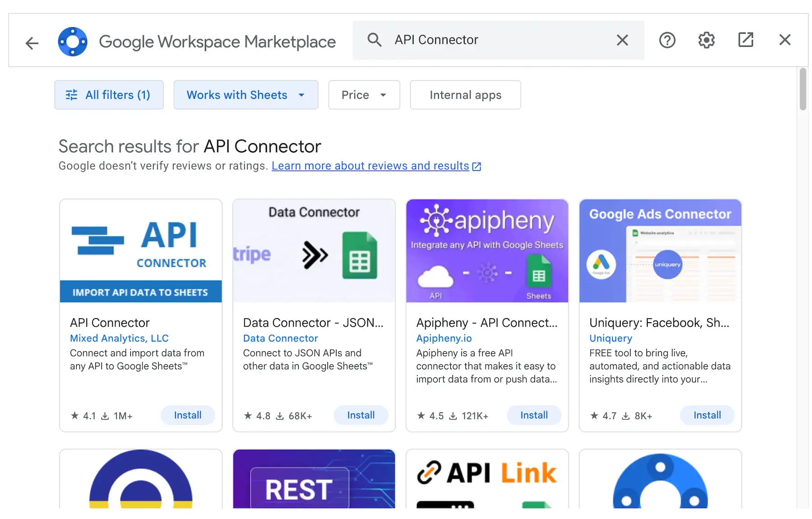The width and height of the screenshot is (812, 519).
Task: Install the Uniquery add-on
Action: (x=707, y=415)
